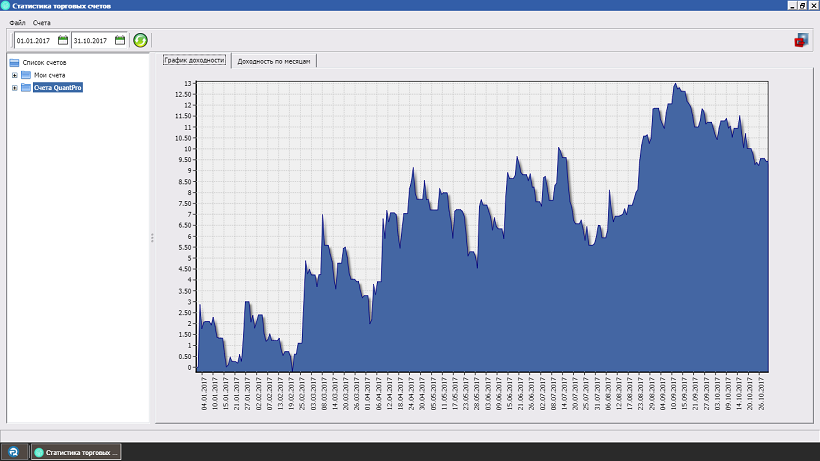Open the Счета menu
Image resolution: width=820 pixels, height=461 pixels.
(x=41, y=22)
